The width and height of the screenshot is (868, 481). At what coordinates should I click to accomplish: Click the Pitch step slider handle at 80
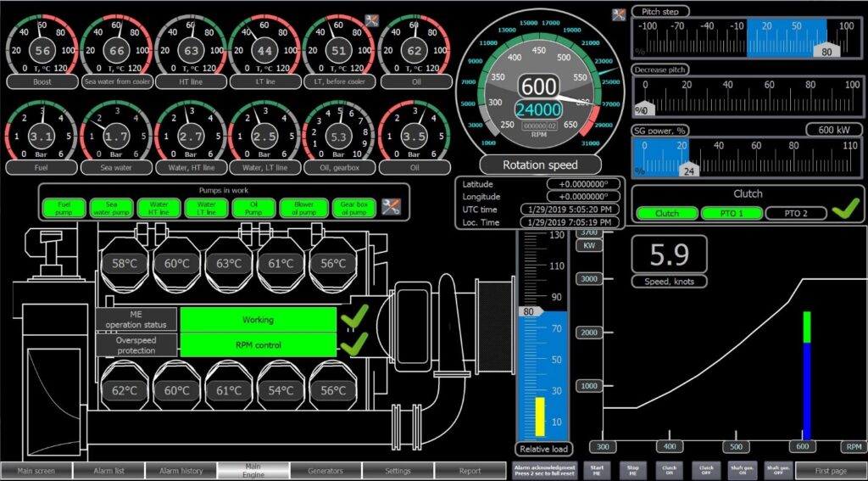pos(826,51)
